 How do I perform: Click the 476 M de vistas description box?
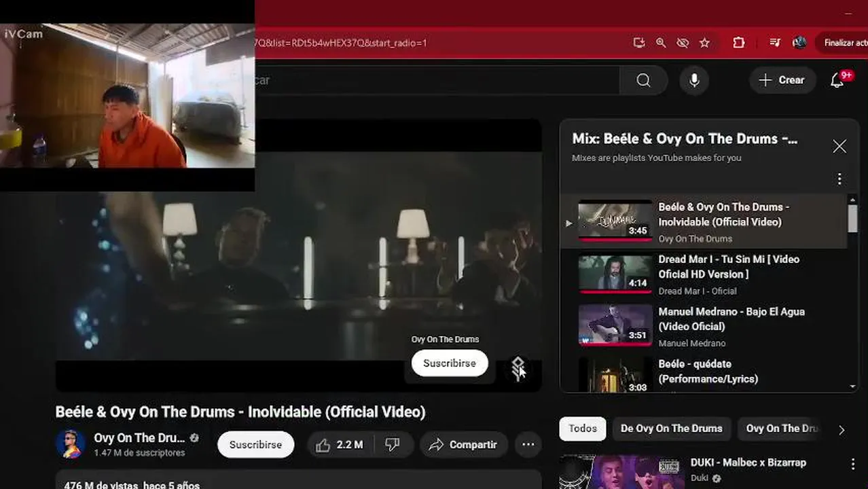[298, 480]
